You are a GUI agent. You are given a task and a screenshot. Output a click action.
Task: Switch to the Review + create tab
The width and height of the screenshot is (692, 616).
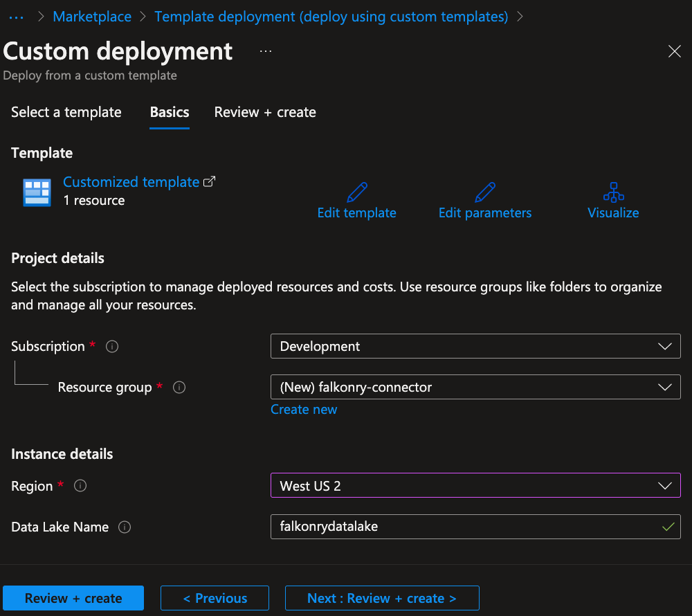[x=265, y=112]
